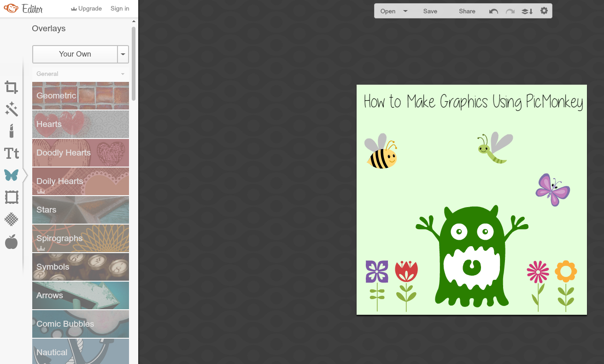The image size is (604, 364).
Task: Click the Overlays panel heading
Action: pos(49,29)
